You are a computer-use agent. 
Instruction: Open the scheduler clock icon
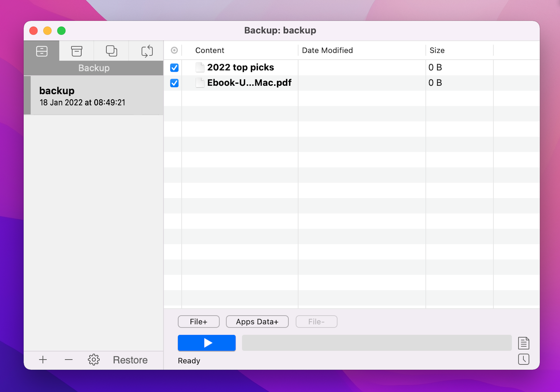(x=524, y=359)
